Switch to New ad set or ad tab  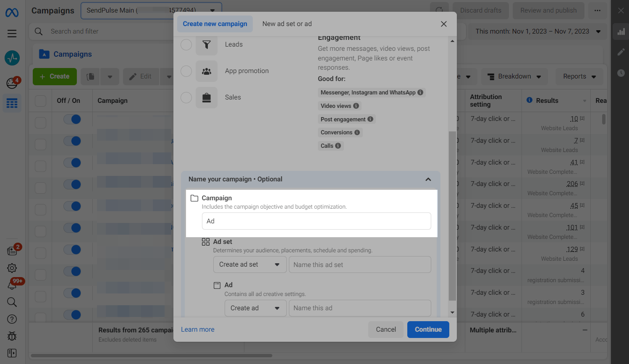pyautogui.click(x=287, y=24)
